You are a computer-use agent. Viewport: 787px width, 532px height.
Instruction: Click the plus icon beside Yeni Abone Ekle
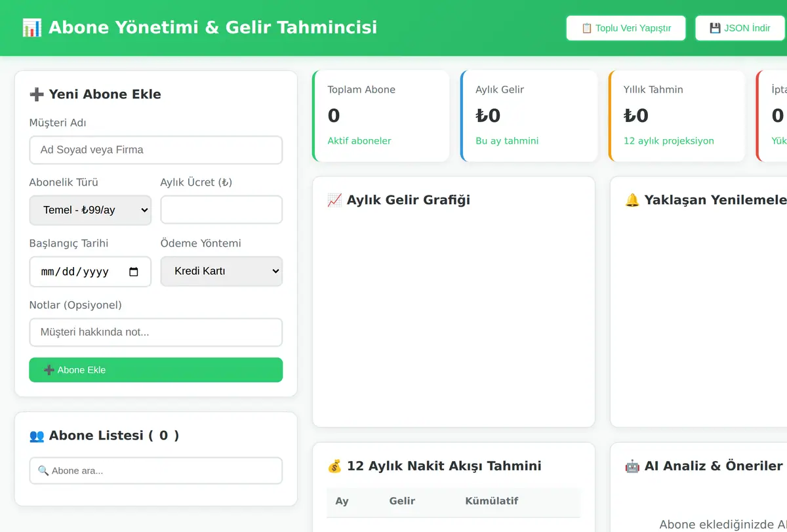coord(37,94)
